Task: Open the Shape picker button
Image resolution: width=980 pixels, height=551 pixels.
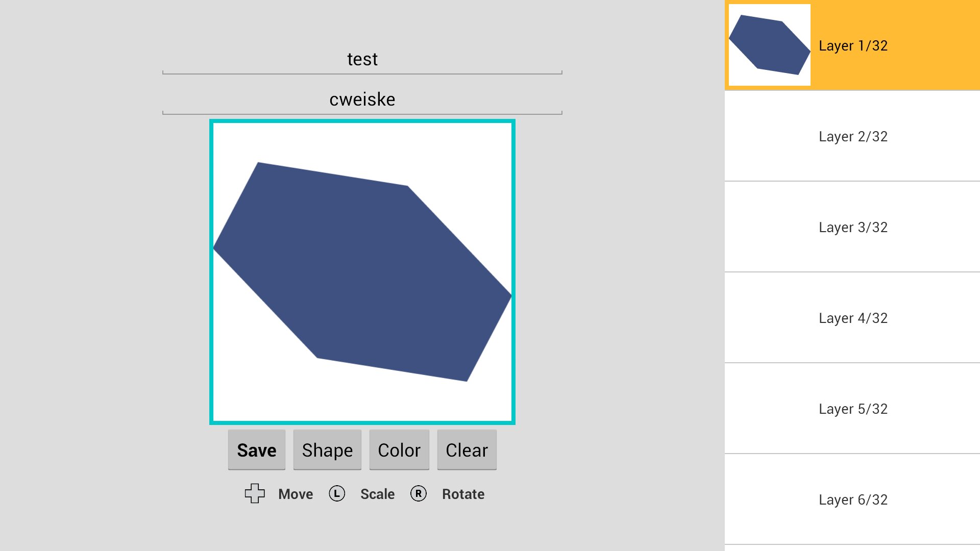Action: click(327, 450)
